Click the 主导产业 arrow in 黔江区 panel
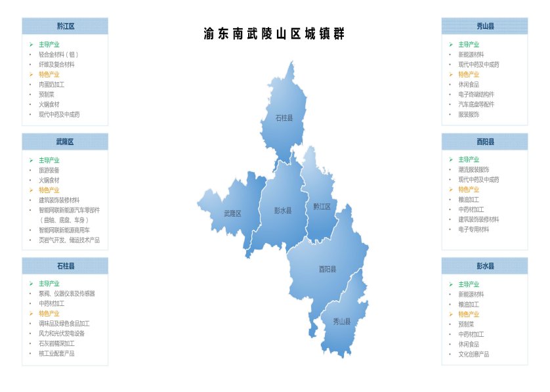The height and width of the screenshot is (392, 550). tap(30, 45)
